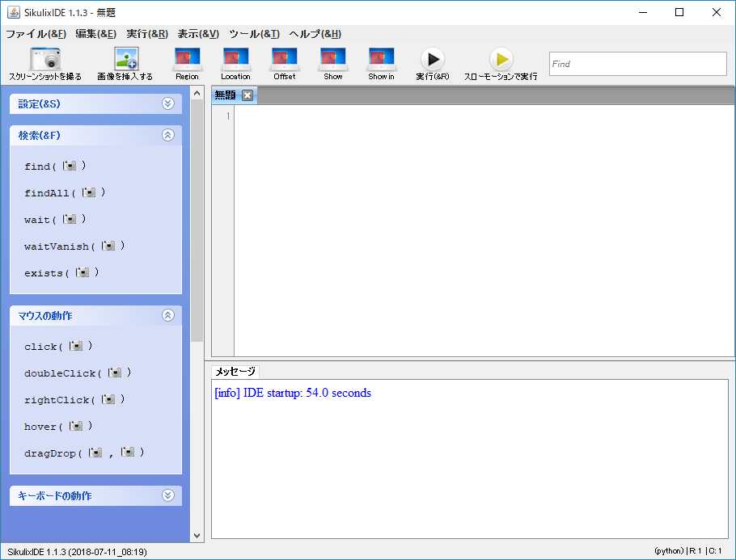Select the メッセージ tab

235,372
